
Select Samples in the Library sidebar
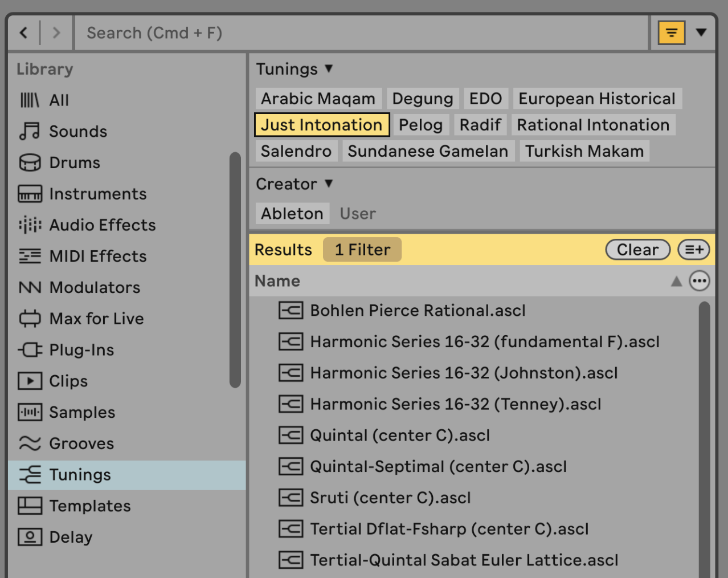point(82,412)
